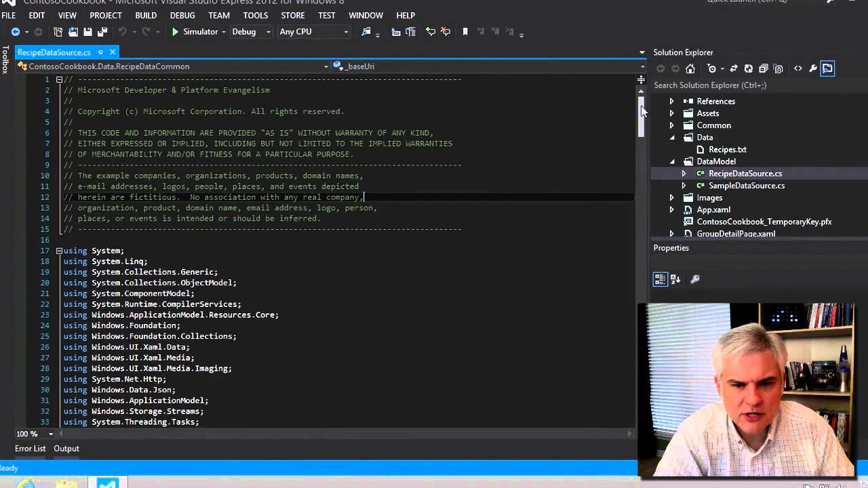Close the RecipeDataSource.cs tab
The image size is (868, 488).
pyautogui.click(x=113, y=52)
